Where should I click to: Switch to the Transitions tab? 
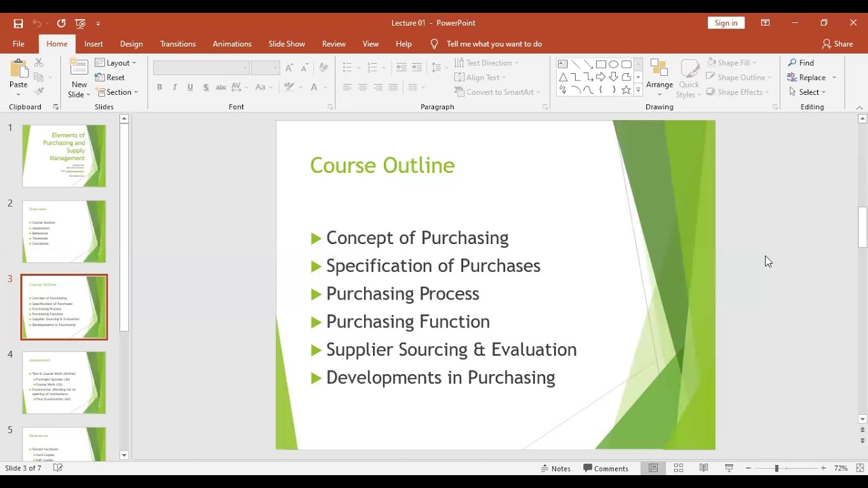tap(178, 44)
